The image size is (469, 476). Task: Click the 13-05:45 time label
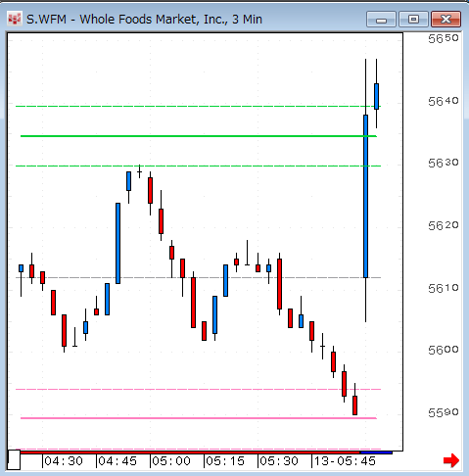pyautogui.click(x=345, y=461)
